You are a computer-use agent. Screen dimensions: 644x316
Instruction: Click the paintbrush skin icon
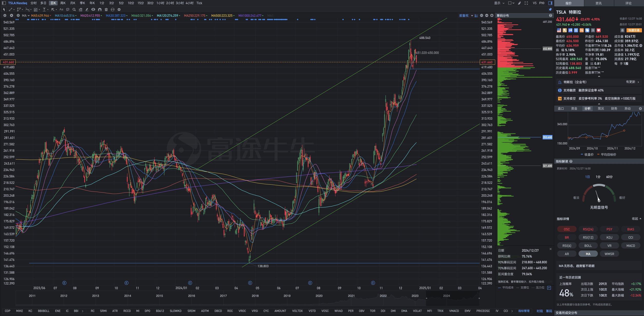[520, 3]
